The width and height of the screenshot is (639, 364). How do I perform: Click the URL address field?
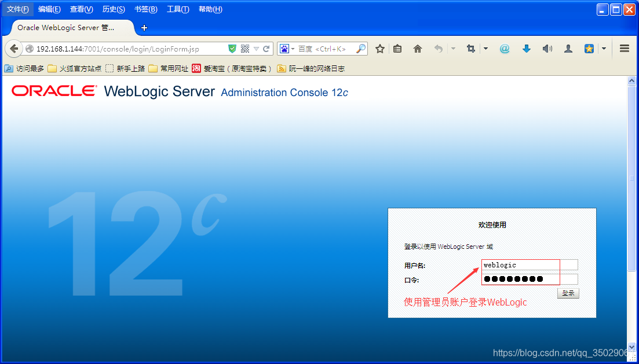(130, 49)
